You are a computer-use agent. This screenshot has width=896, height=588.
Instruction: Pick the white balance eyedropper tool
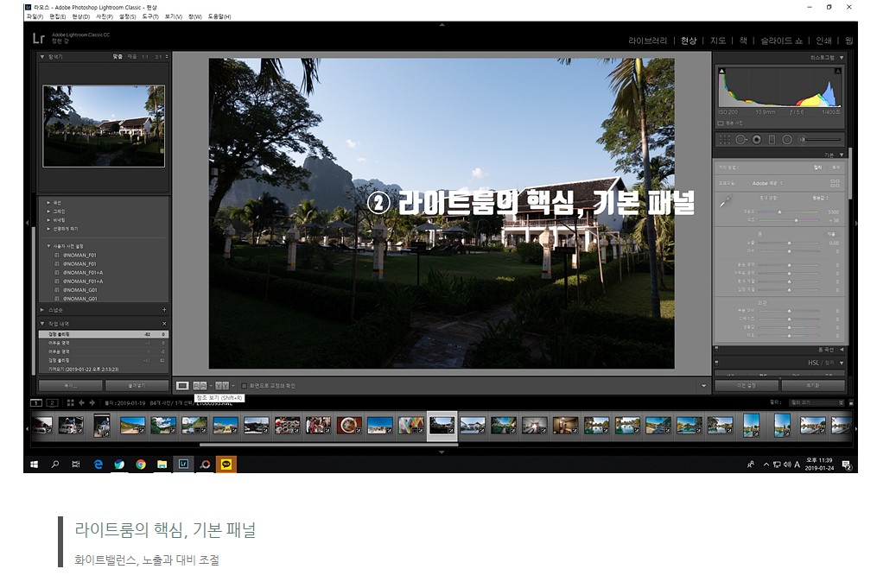tap(726, 201)
